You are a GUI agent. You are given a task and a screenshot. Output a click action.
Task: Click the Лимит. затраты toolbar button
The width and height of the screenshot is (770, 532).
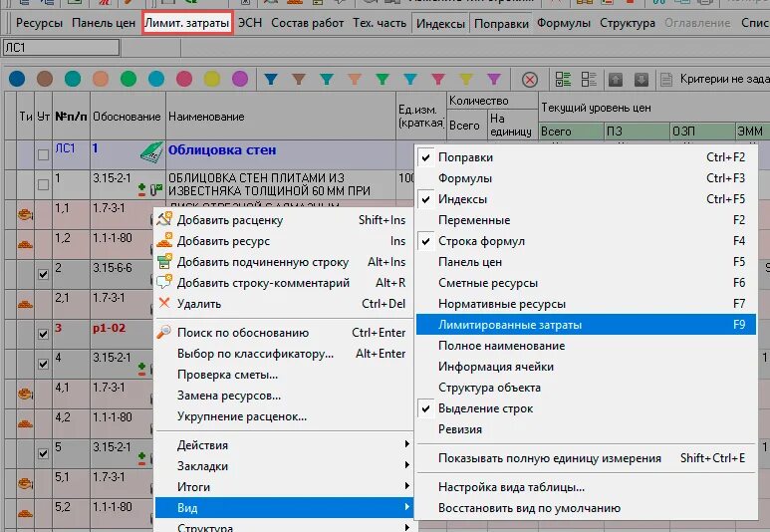[x=187, y=23]
